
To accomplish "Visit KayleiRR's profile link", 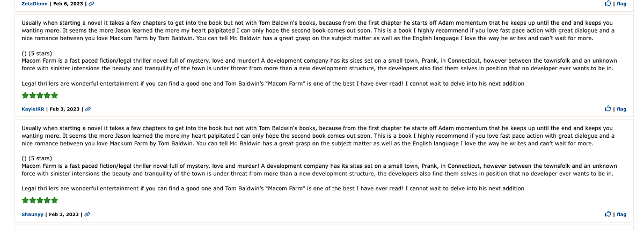I will 33,109.
